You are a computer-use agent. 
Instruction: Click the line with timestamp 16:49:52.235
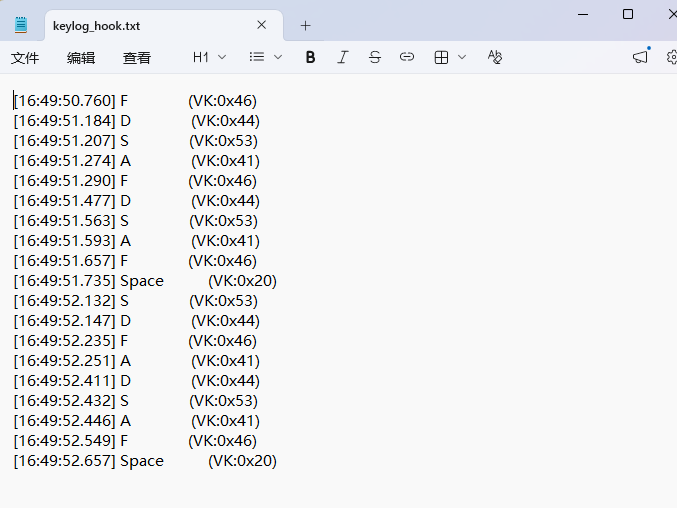(135, 341)
